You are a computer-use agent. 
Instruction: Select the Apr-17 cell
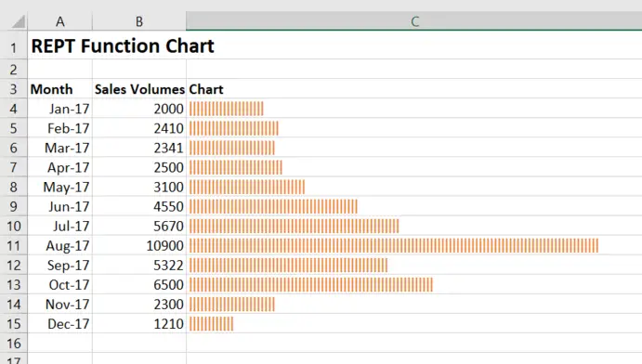60,167
